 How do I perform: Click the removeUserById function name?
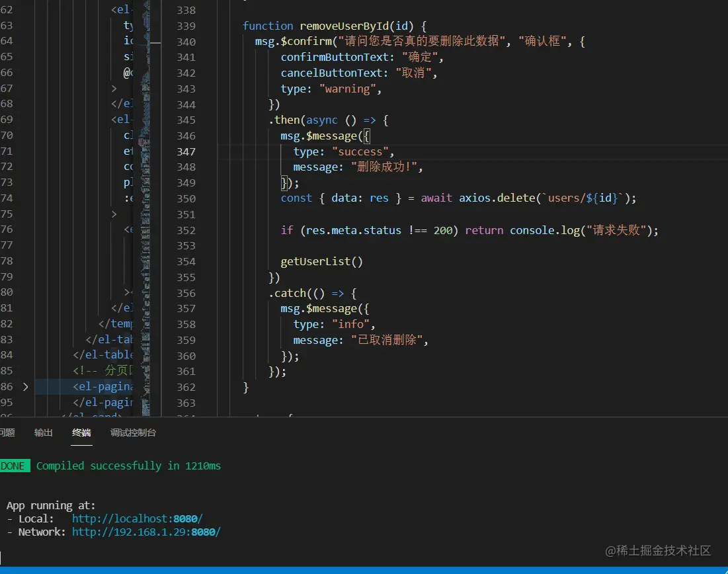click(x=344, y=26)
